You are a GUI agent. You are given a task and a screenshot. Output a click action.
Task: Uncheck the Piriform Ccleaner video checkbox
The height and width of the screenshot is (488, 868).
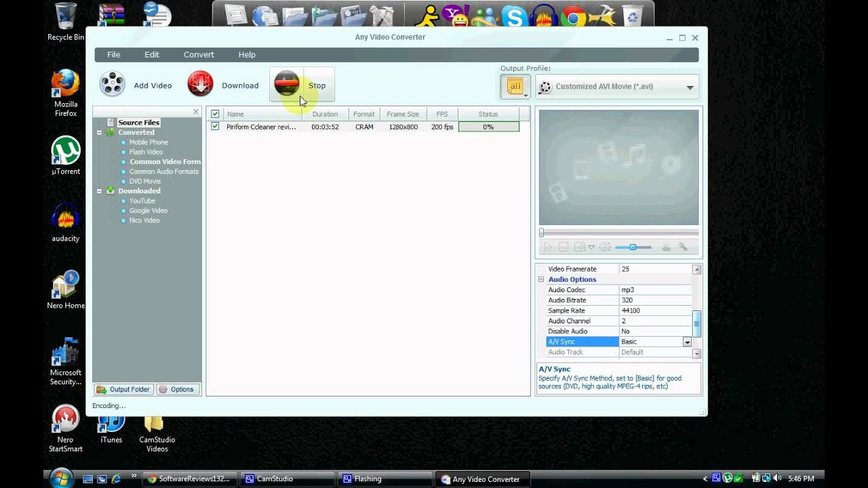click(215, 127)
